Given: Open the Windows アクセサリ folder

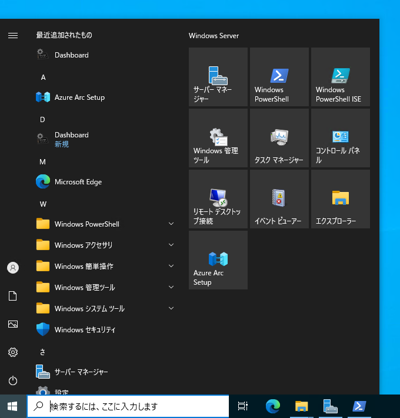Looking at the screenshot, I should pyautogui.click(x=105, y=245).
